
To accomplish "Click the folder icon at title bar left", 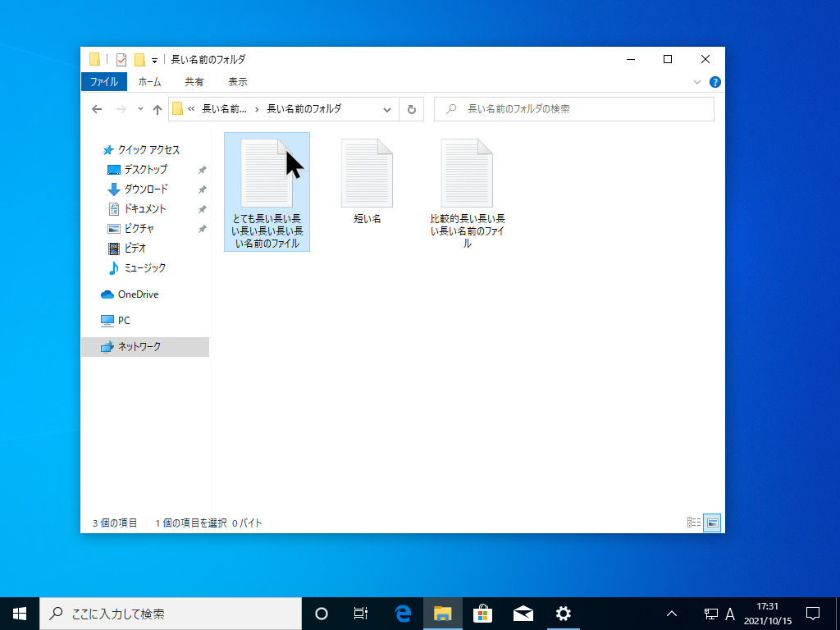I will (95, 59).
